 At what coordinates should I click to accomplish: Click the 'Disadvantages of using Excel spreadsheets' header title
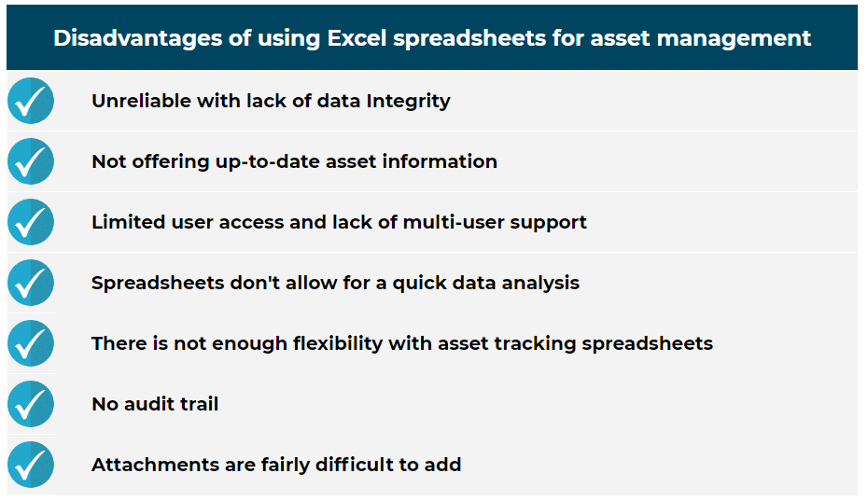click(431, 38)
